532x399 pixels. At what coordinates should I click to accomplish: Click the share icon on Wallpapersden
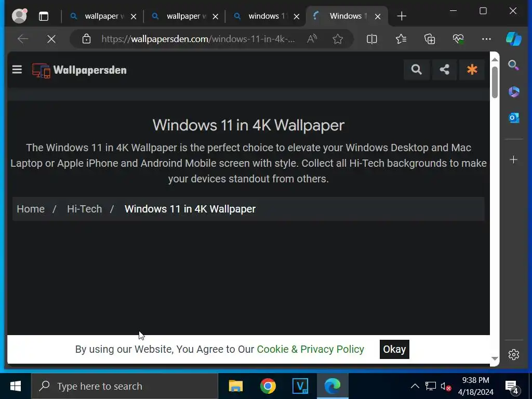point(445,70)
